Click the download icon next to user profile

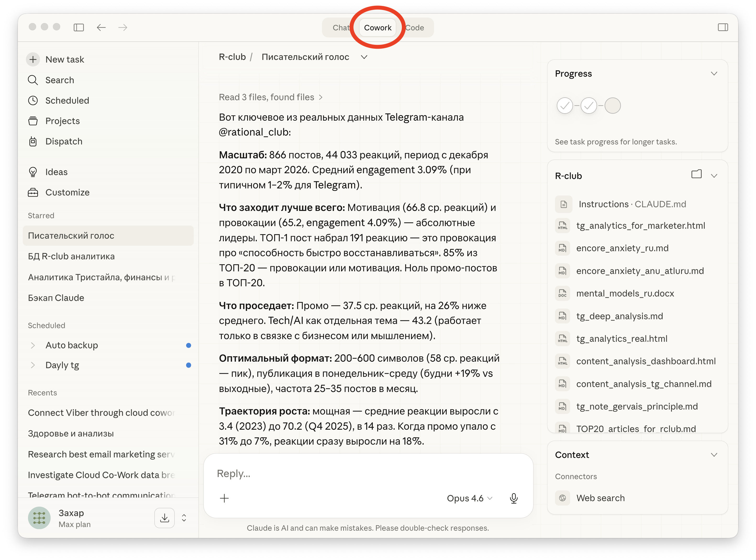[x=164, y=518]
